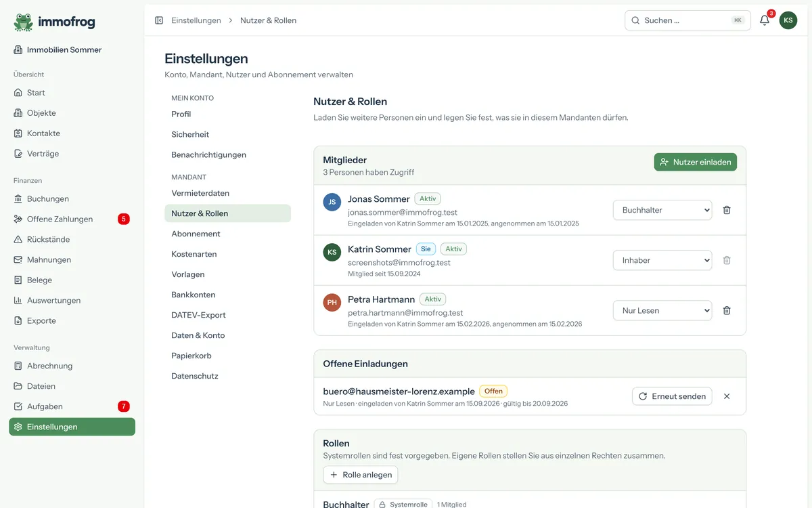Open Daten & Konto settings
The width and height of the screenshot is (812, 508).
(227, 335)
